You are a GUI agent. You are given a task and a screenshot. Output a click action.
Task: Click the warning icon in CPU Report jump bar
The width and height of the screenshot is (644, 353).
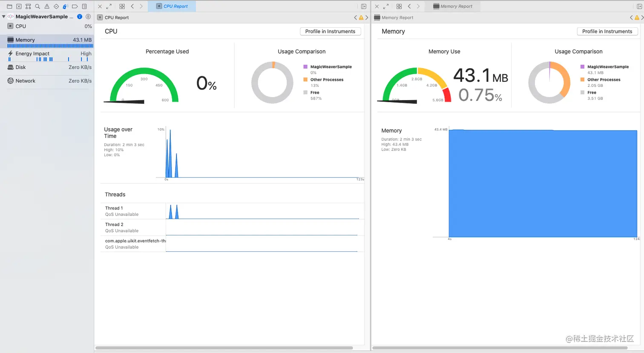[x=361, y=17]
